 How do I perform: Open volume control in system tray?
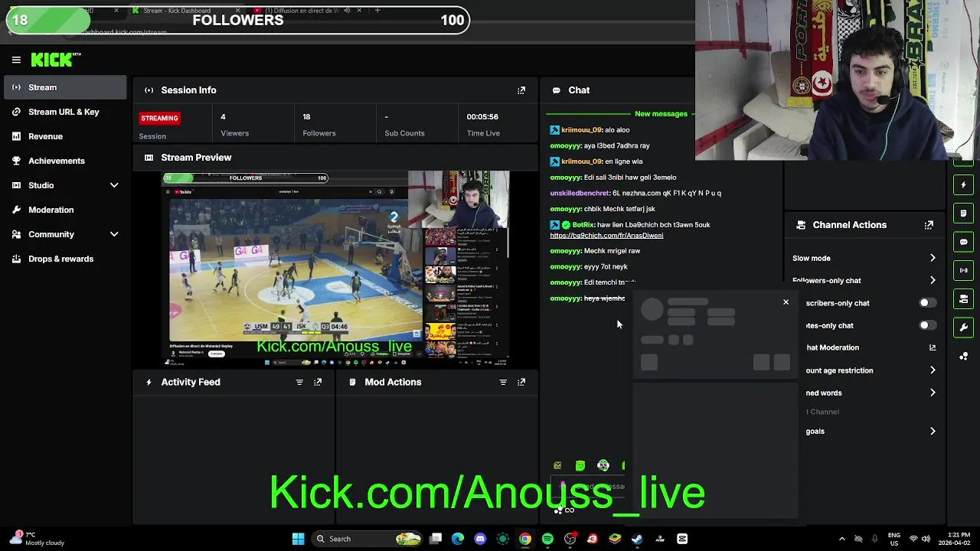pyautogui.click(x=925, y=539)
